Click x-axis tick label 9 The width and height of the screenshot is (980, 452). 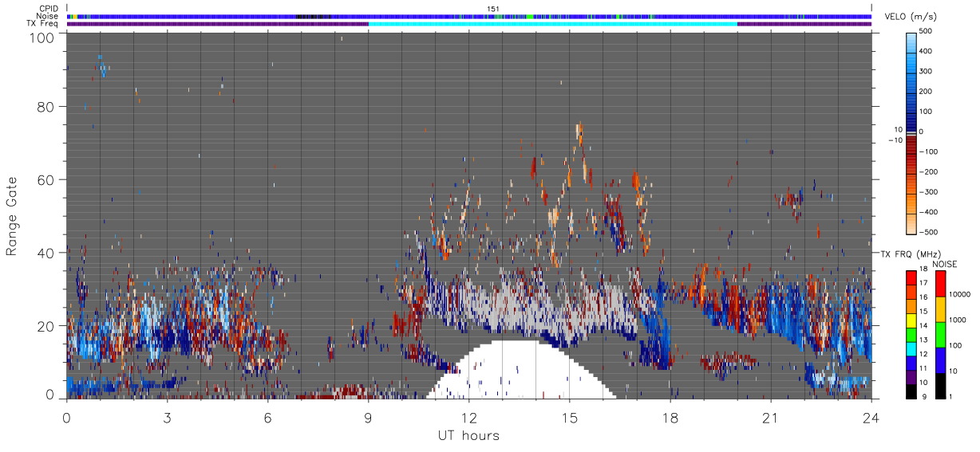pos(369,417)
